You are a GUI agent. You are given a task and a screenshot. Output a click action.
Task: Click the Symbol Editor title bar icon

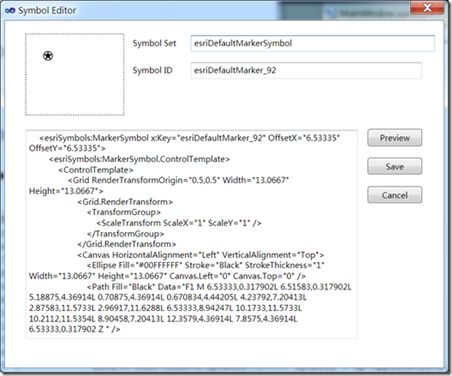(x=10, y=11)
